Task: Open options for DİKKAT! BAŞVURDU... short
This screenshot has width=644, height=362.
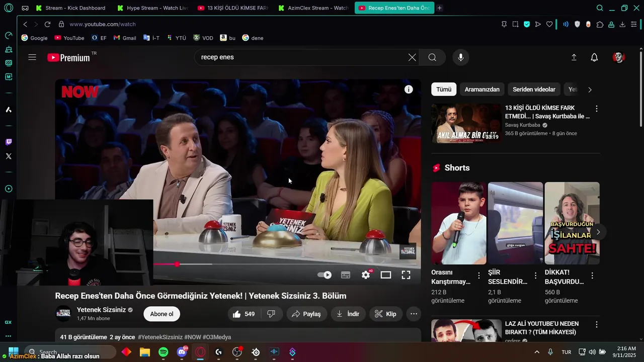Action: 592,276
